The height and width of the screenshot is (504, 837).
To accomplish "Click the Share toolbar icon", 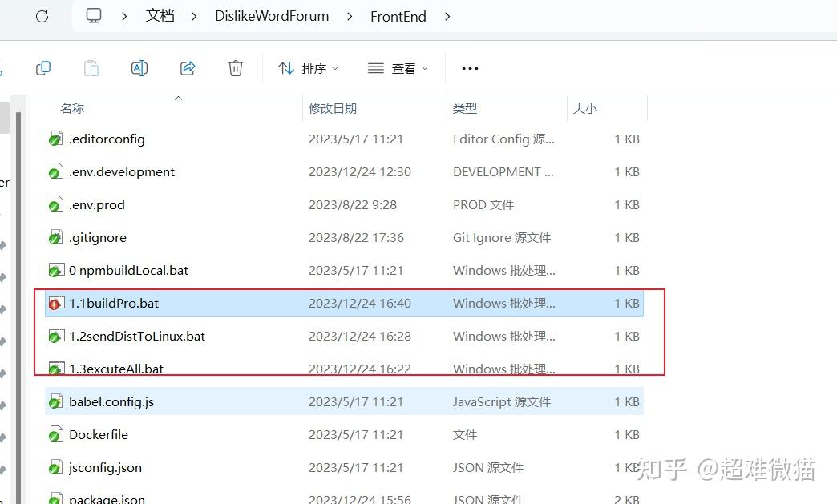I will (188, 68).
